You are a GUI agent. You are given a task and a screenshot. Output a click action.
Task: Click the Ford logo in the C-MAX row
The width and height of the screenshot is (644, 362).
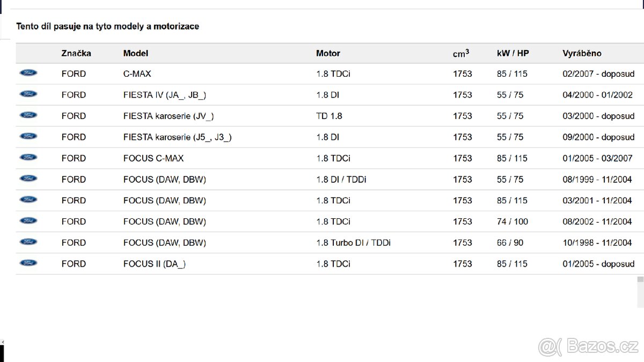point(28,73)
